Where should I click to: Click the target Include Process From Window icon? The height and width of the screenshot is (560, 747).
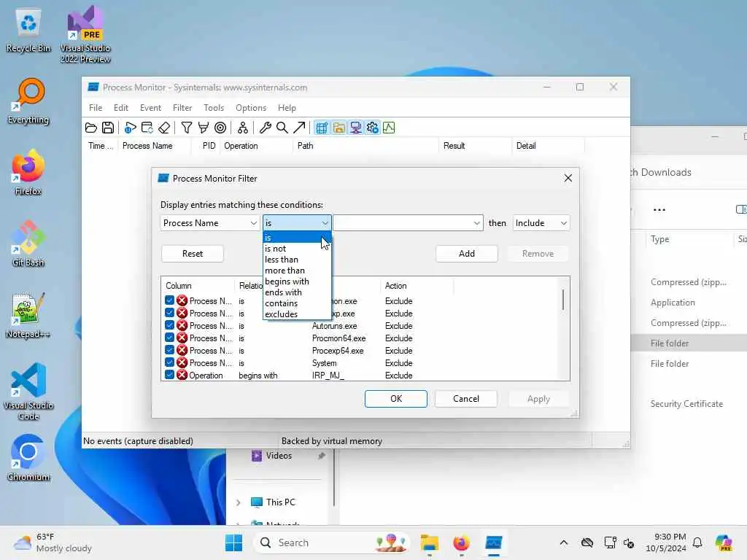[x=220, y=128]
